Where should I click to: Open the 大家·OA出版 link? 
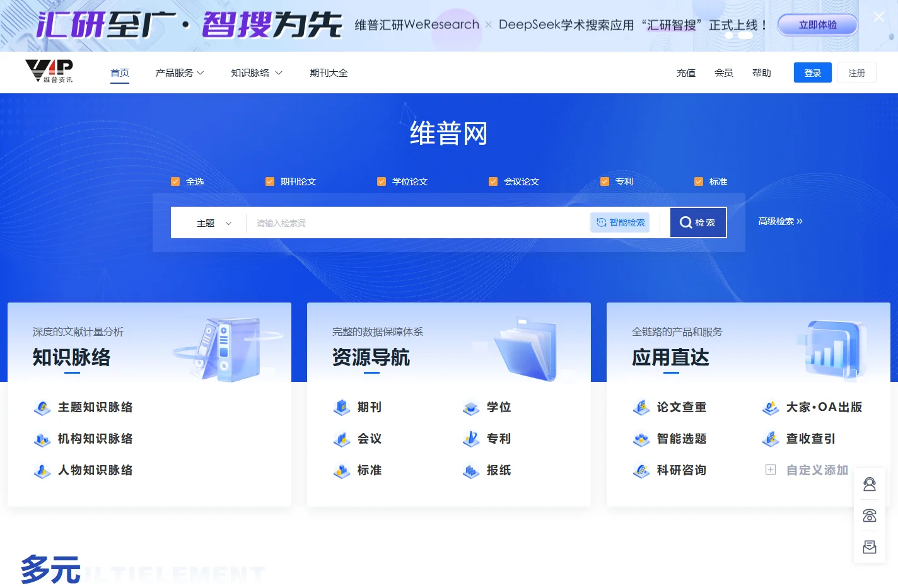pos(824,408)
